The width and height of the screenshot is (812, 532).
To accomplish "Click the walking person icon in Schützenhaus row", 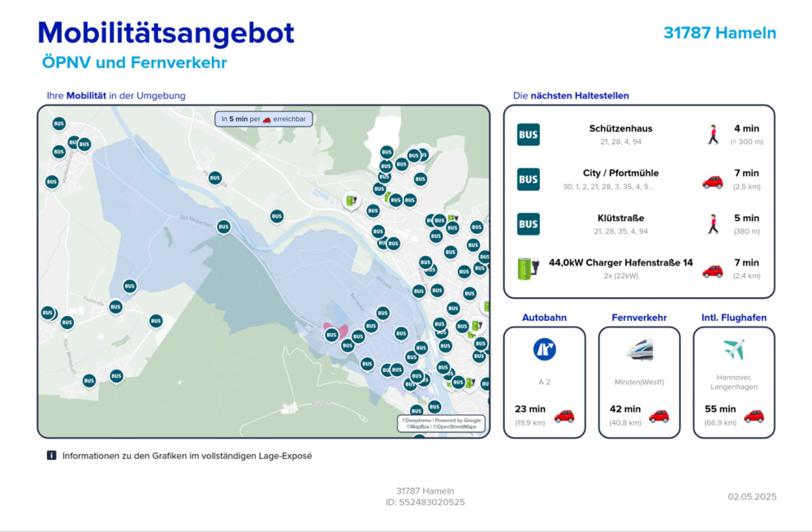I will (713, 134).
